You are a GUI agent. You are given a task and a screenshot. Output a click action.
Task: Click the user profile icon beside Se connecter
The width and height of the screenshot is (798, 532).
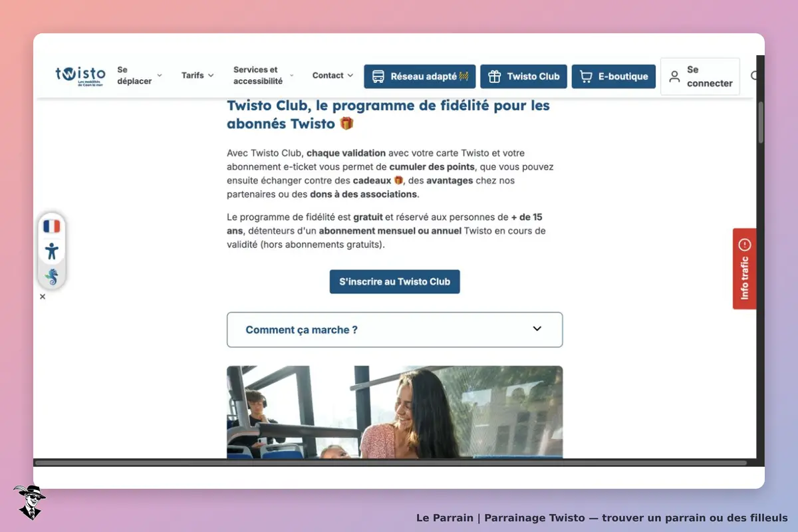coord(674,76)
